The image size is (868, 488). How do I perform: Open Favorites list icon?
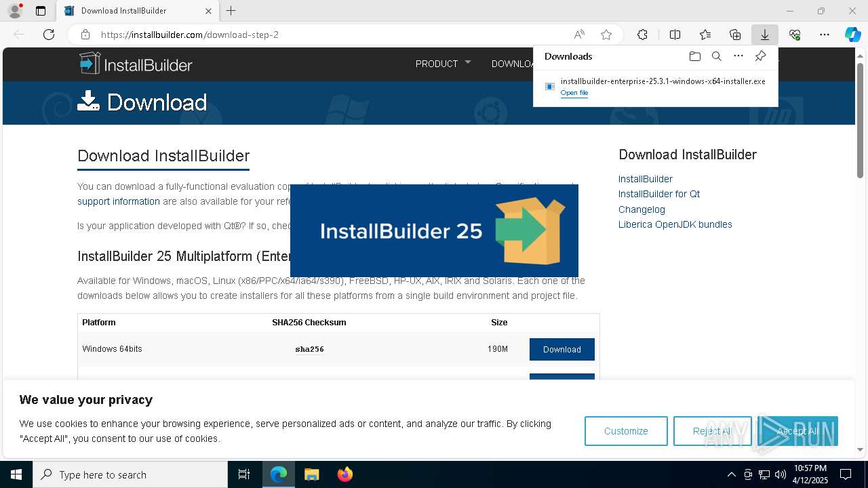705,35
